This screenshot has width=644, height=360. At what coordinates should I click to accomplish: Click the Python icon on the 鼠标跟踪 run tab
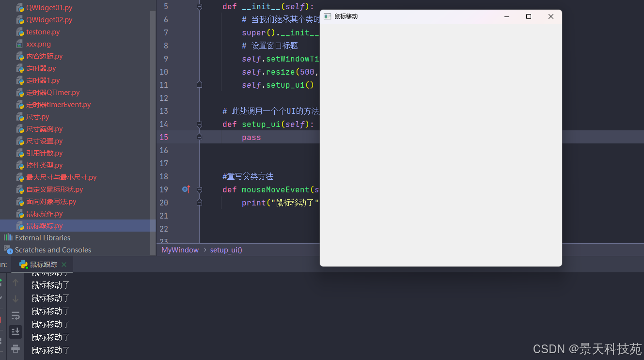pos(23,265)
